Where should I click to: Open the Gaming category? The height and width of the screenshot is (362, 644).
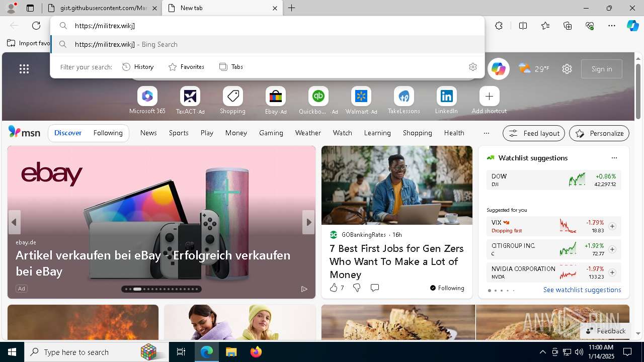271,133
